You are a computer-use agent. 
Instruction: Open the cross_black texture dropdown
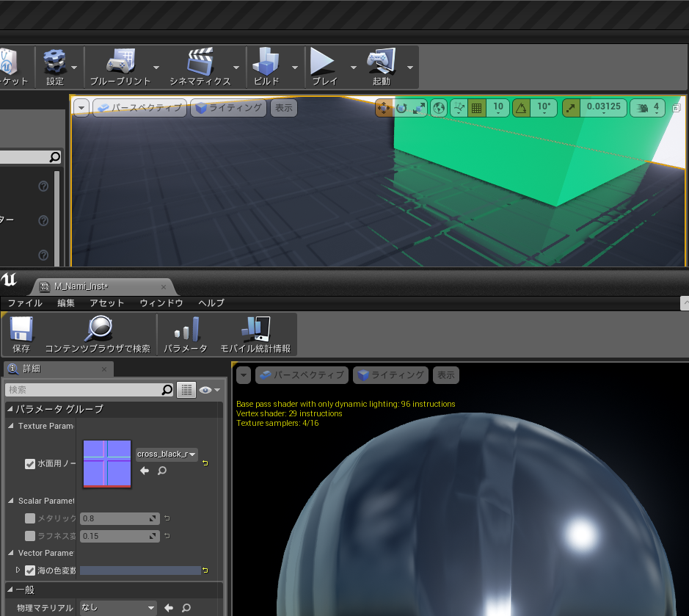tap(167, 454)
